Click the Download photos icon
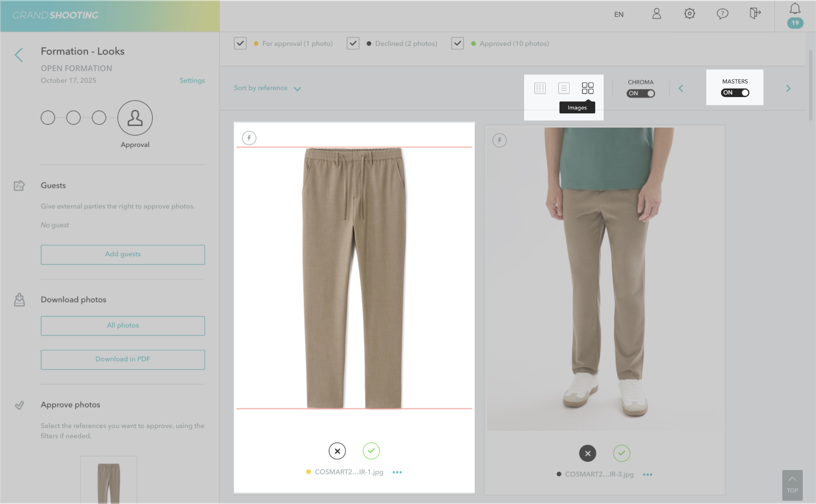The height and width of the screenshot is (504, 816). pos(19,300)
